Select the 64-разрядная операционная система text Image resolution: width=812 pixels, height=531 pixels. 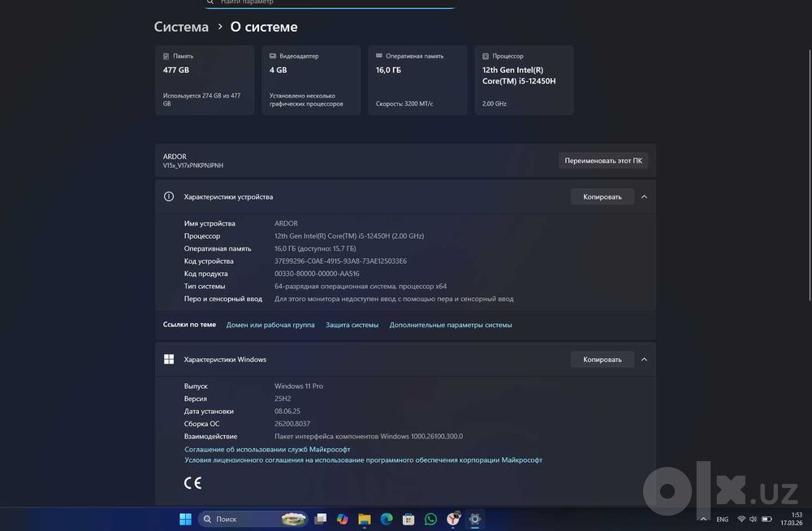click(x=361, y=286)
